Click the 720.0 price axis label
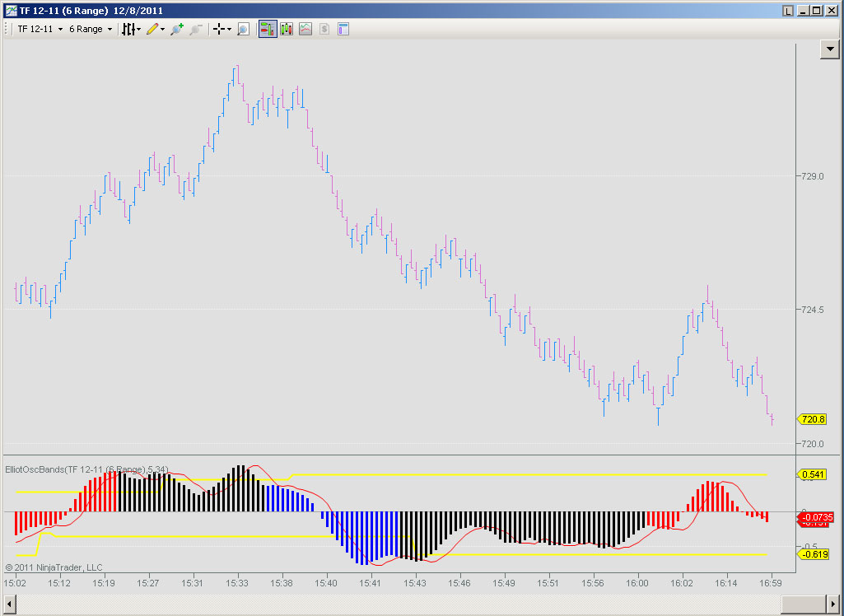 click(812, 444)
